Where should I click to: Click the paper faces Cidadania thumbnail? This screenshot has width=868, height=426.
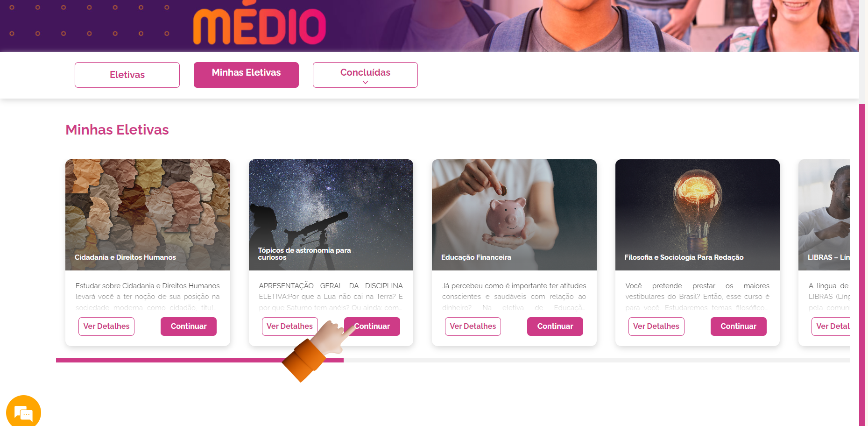click(x=148, y=215)
